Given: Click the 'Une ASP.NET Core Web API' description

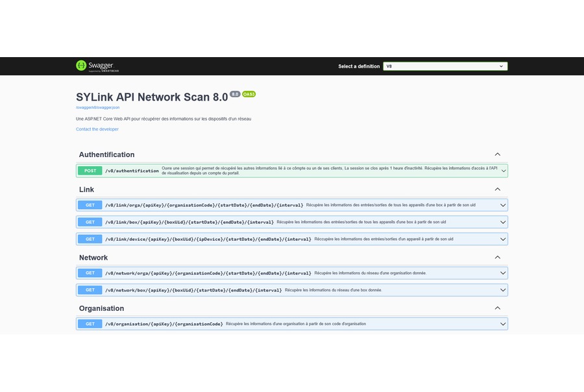Looking at the screenshot, I should (x=164, y=119).
